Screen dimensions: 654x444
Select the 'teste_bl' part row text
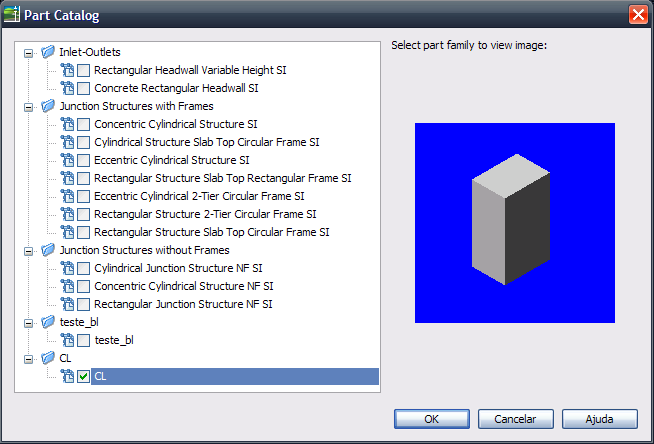[x=114, y=340]
